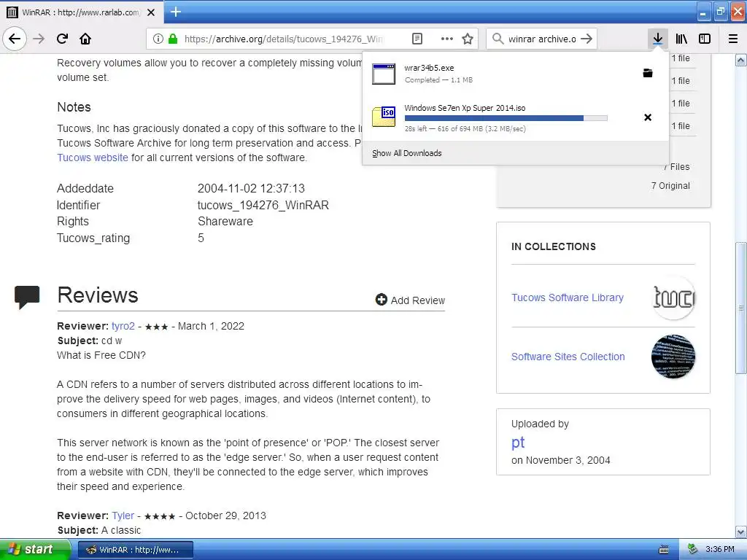
Task: Click Show All Downloads
Action: point(407,153)
